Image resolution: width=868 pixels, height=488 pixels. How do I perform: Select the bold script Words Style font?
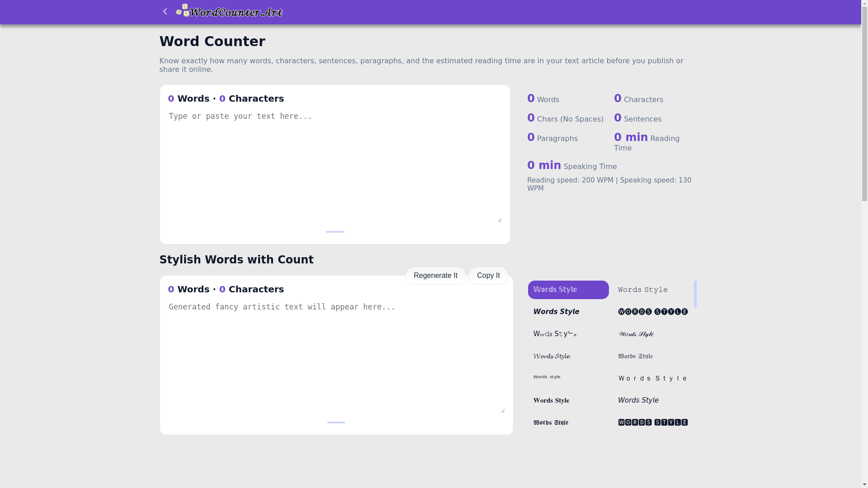[653, 334]
